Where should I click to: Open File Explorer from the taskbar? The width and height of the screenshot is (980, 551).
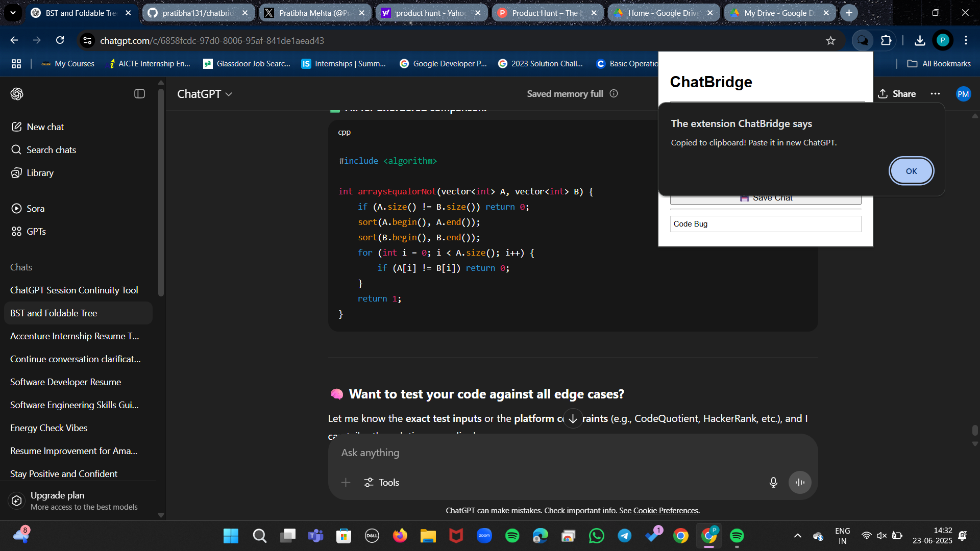coord(428,536)
